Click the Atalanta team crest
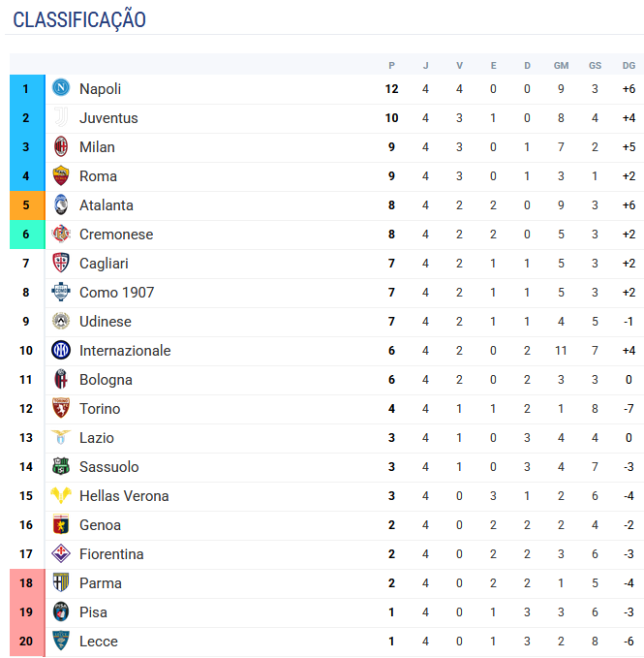The width and height of the screenshot is (644, 658). point(61,204)
